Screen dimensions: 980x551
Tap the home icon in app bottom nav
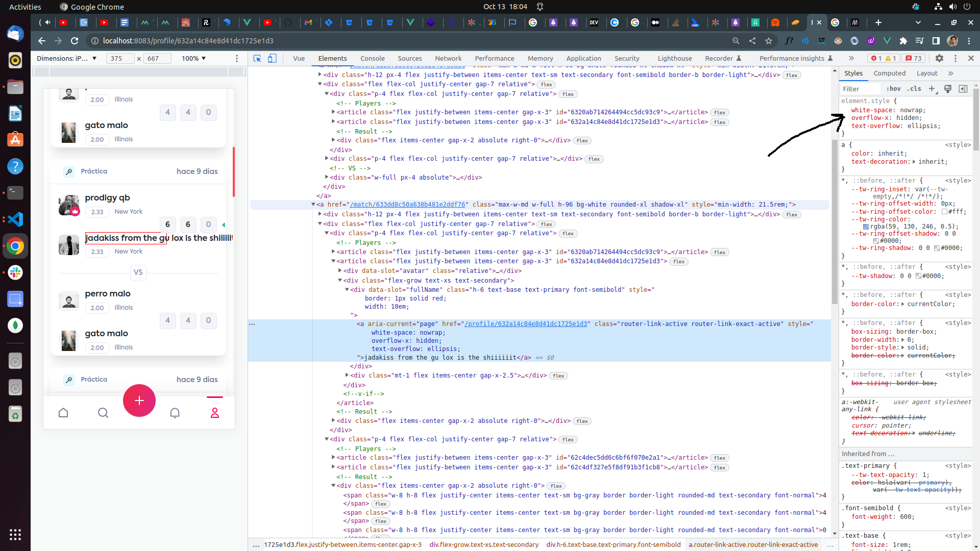pos(63,413)
